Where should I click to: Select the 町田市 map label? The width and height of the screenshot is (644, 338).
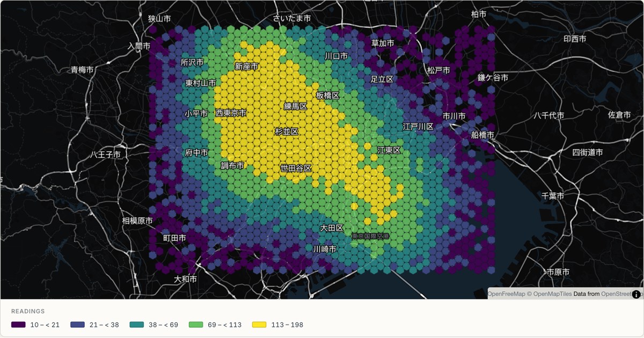pyautogui.click(x=175, y=238)
